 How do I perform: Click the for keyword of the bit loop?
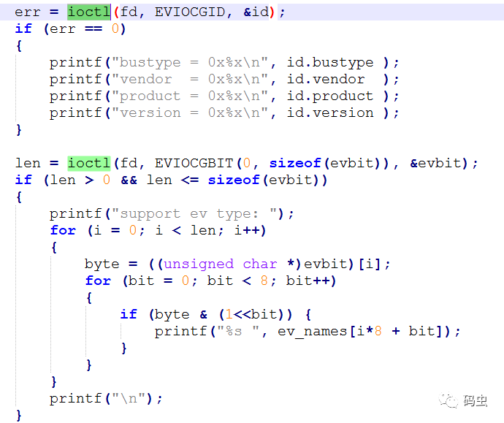point(98,281)
